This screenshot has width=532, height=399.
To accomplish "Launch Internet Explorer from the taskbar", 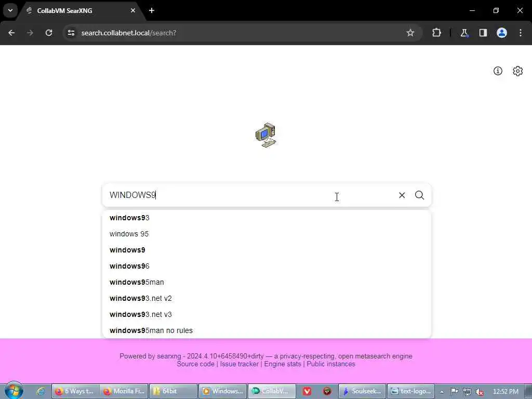I will pyautogui.click(x=41, y=391).
